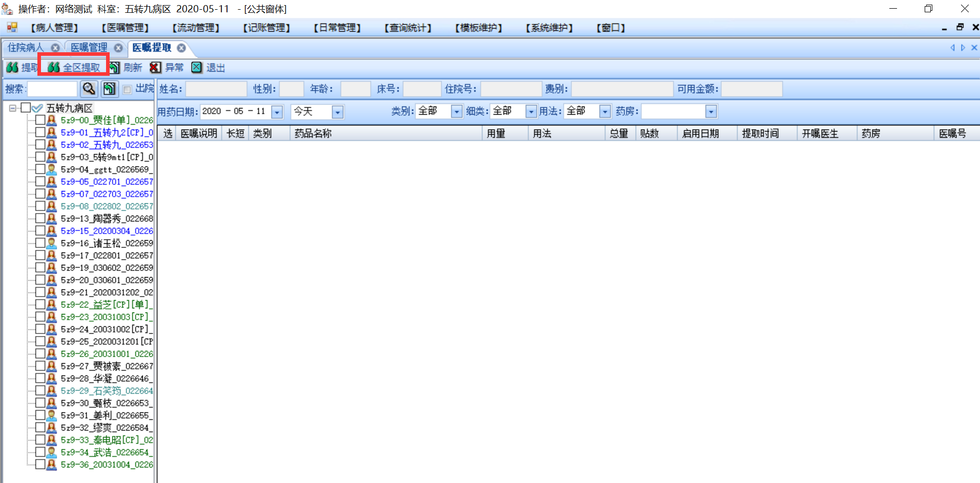Click the tab scroll right arrow
This screenshot has height=483, width=980.
[963, 48]
